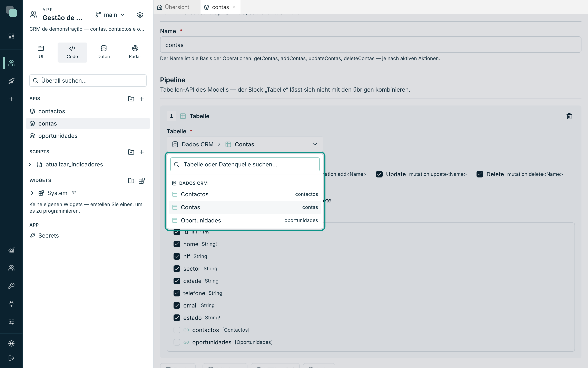Switch to the Radar section
The image size is (588, 368).
(x=135, y=52)
